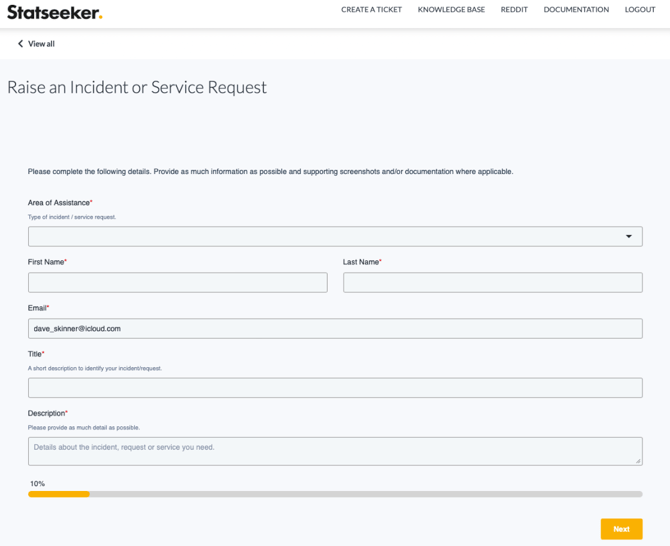Click the Area of Assistance dropdown arrow

click(629, 237)
